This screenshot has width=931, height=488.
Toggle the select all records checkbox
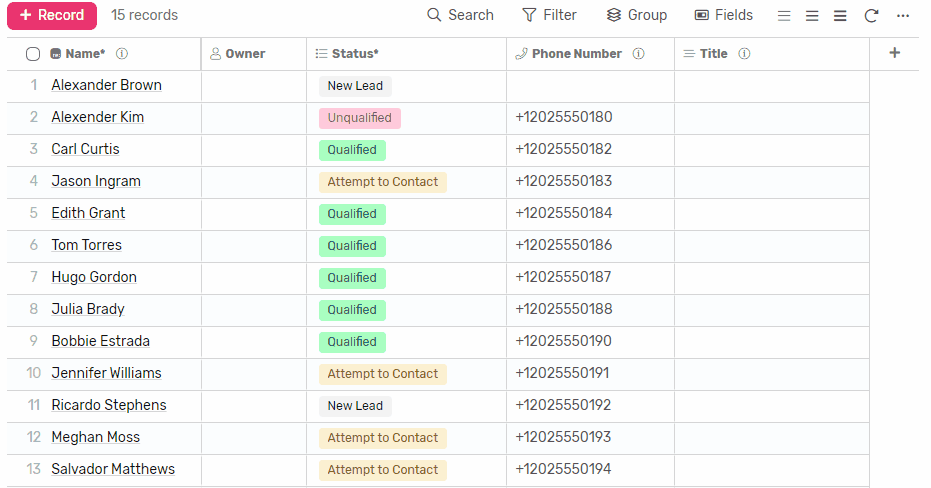[x=33, y=54]
